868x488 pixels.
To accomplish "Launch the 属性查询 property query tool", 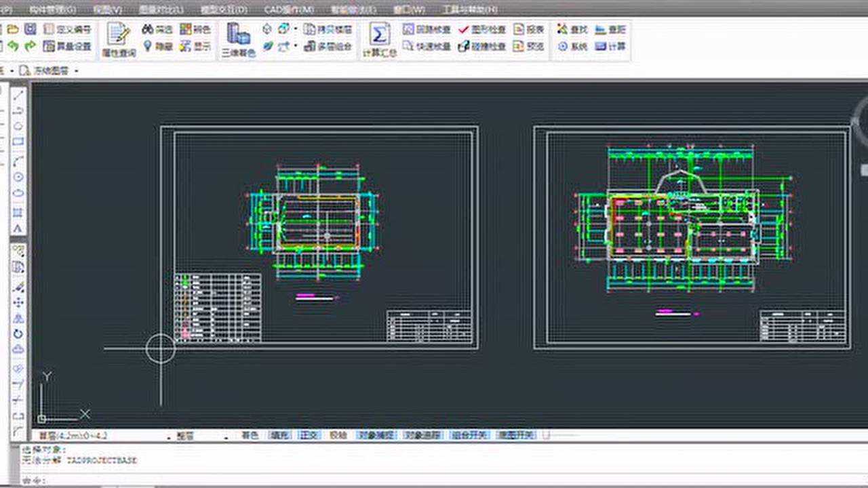I will 117,35.
